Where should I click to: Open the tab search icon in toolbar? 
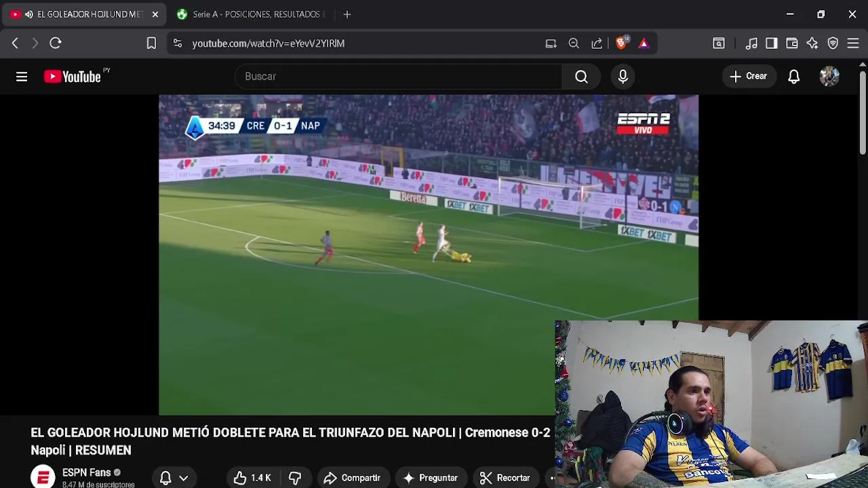(x=719, y=43)
